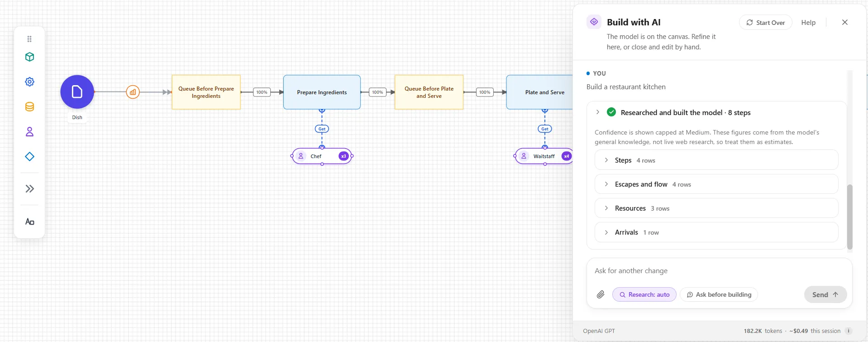Click the ~$0.49 this session cost text
The image size is (868, 342).
[815, 331]
